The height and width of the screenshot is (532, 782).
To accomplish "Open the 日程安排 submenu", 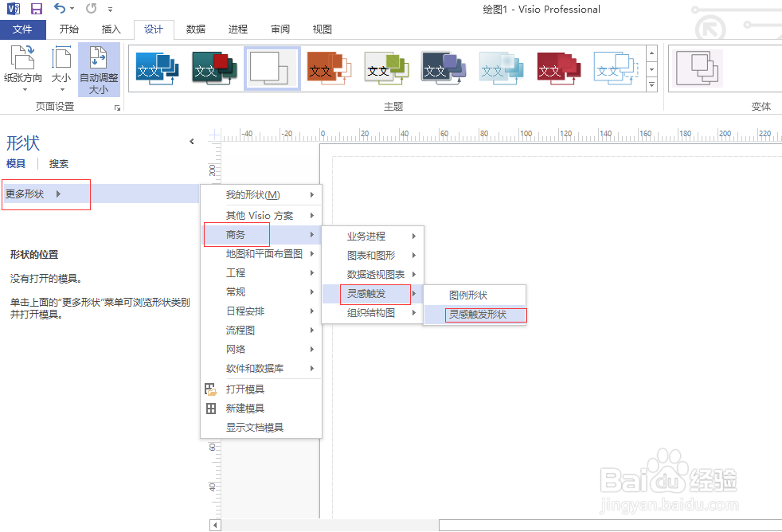I will coord(261,311).
